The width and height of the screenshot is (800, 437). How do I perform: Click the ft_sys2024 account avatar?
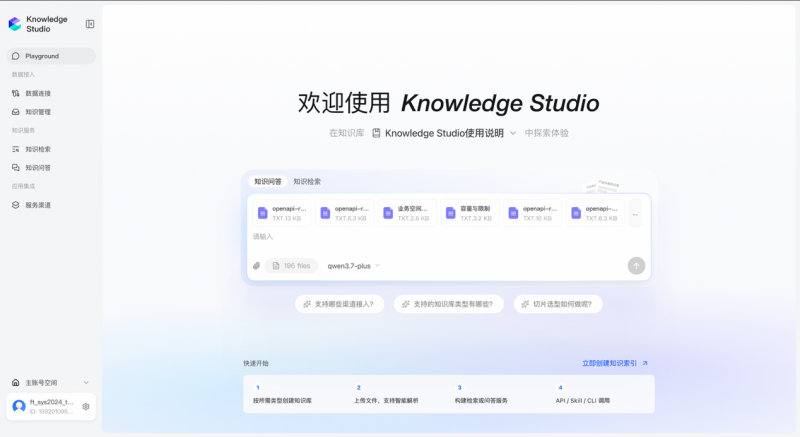coord(19,406)
